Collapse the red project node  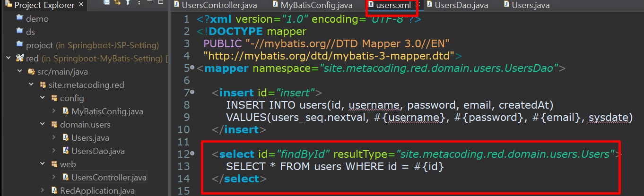pyautogui.click(x=9, y=58)
